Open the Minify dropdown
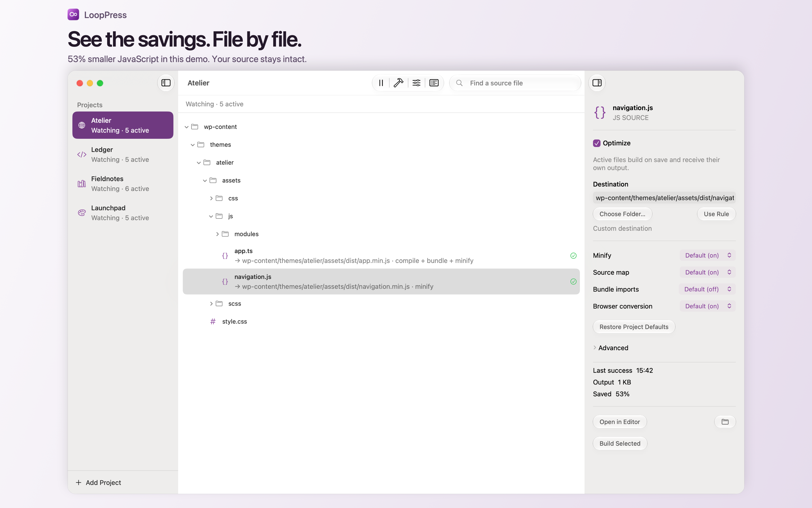This screenshot has height=508, width=812. [x=707, y=255]
